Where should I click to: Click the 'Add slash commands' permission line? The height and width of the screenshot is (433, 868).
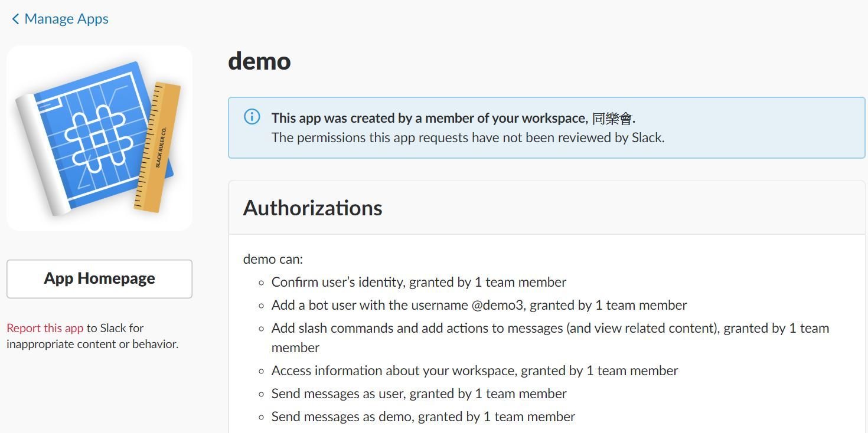pyautogui.click(x=550, y=337)
